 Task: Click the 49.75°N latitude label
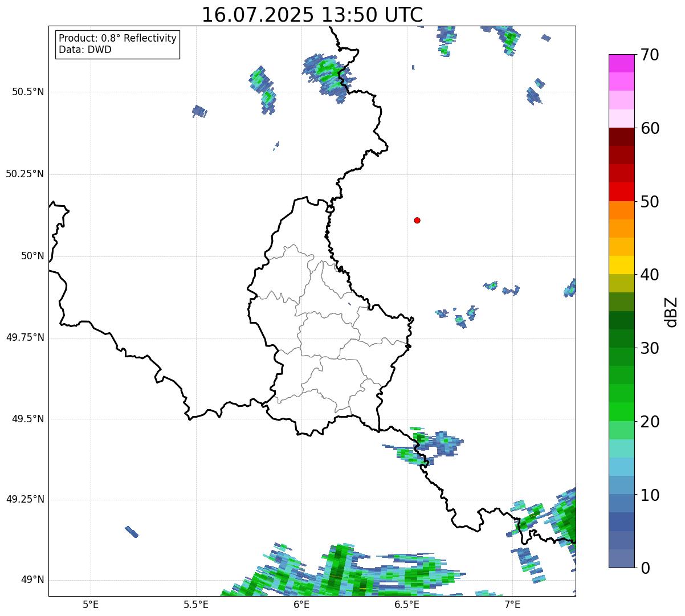point(25,337)
